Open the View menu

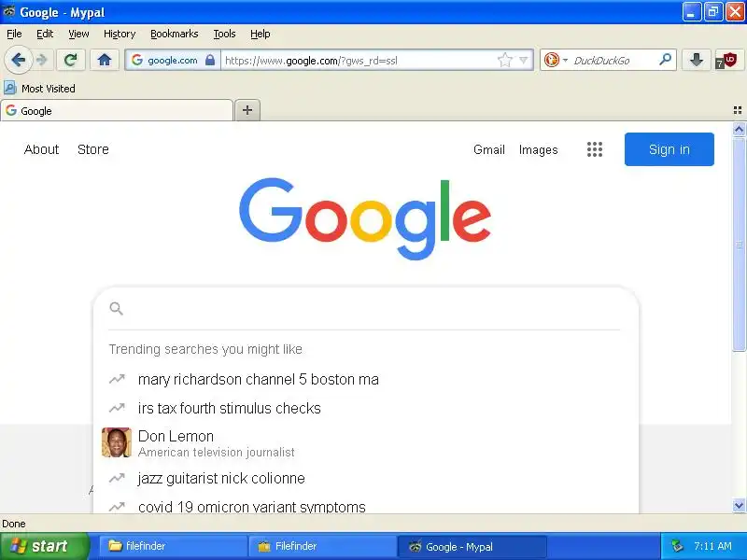pyautogui.click(x=78, y=34)
